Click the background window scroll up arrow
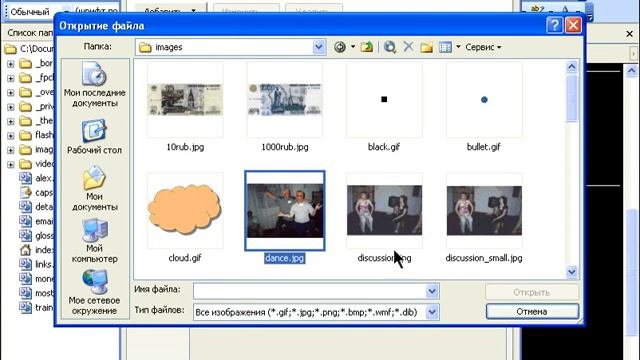This screenshot has height=360, width=640. (631, 71)
